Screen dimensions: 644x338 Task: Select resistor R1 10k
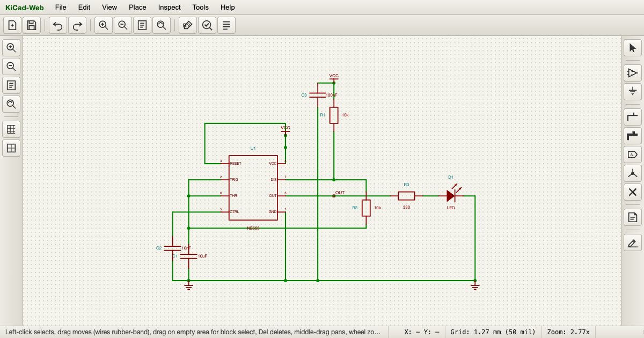[334, 115]
